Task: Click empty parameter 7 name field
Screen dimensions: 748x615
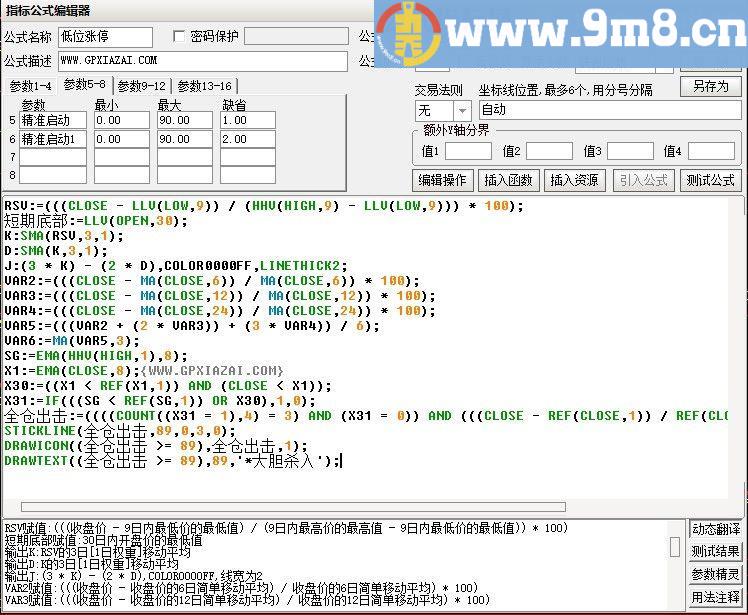Action: click(53, 157)
